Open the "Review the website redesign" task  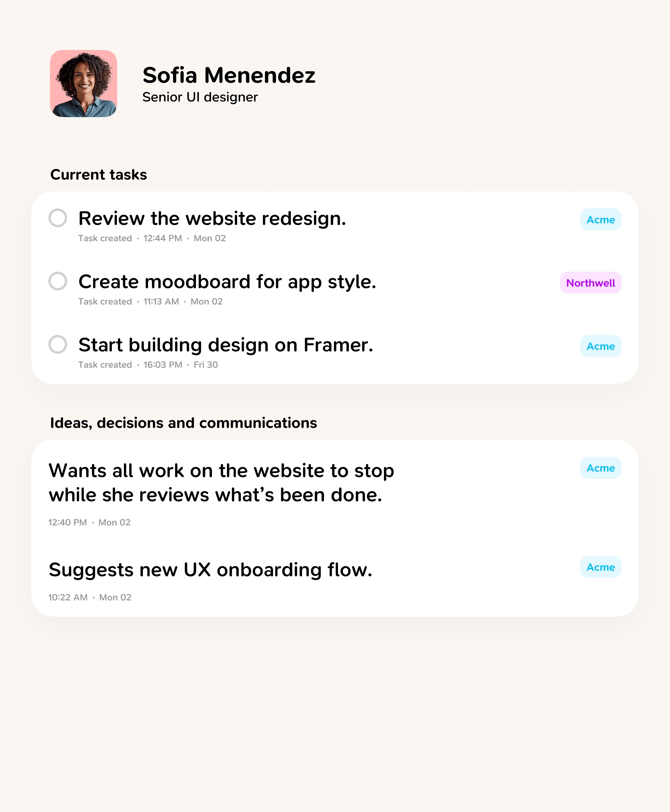pos(212,218)
